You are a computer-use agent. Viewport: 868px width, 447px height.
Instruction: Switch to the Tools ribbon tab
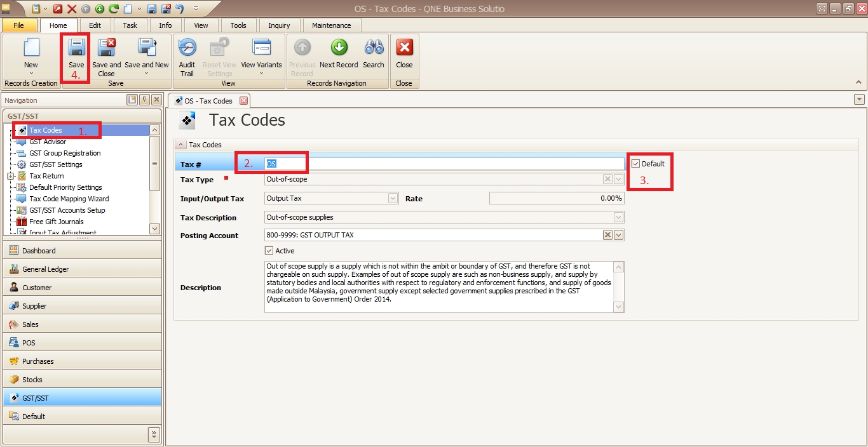[238, 25]
